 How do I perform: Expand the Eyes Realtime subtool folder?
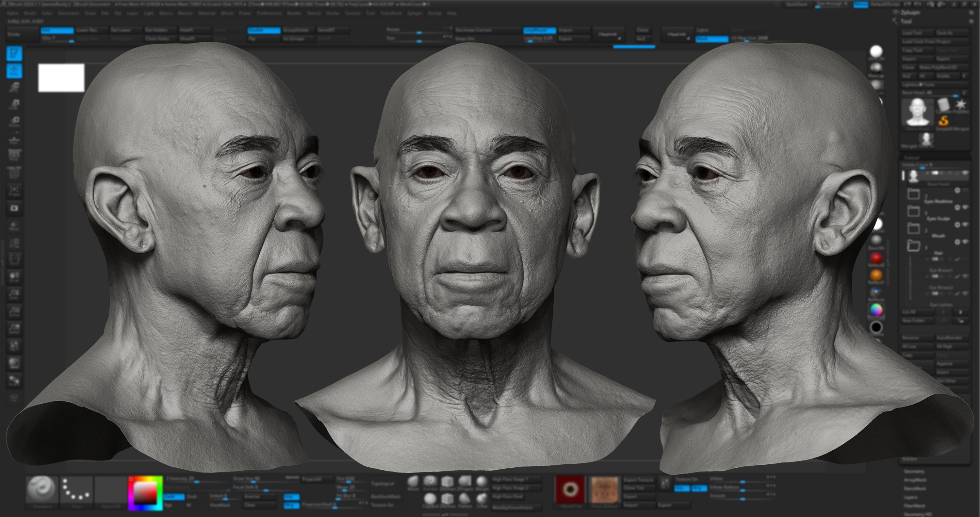[x=914, y=194]
